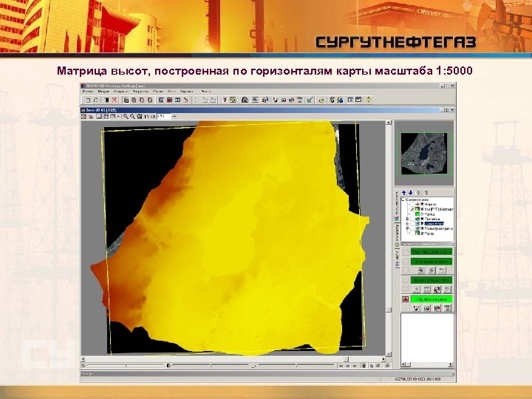Click the red warning icon beside the bright green button

pyautogui.click(x=406, y=299)
